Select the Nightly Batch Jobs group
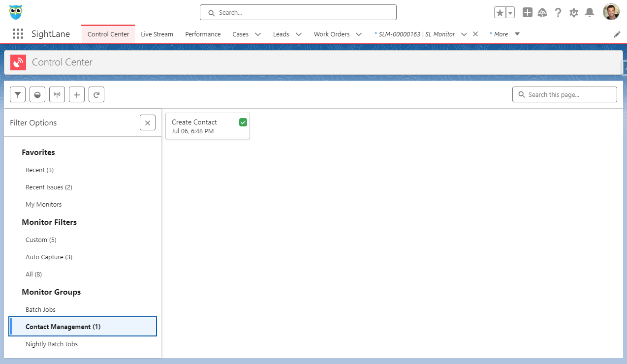Viewport: 627px width, 364px height. tap(52, 344)
